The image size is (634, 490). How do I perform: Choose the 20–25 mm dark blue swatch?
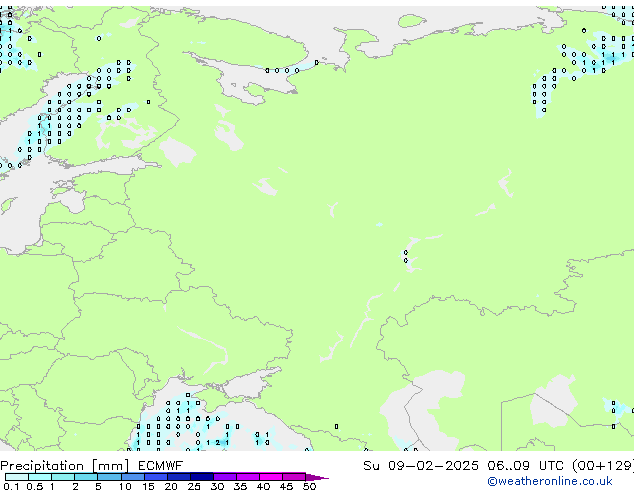178,477
